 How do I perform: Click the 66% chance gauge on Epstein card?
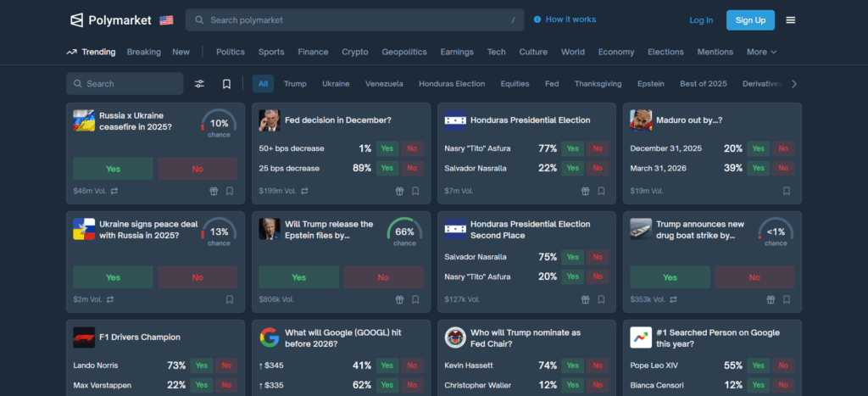[404, 231]
